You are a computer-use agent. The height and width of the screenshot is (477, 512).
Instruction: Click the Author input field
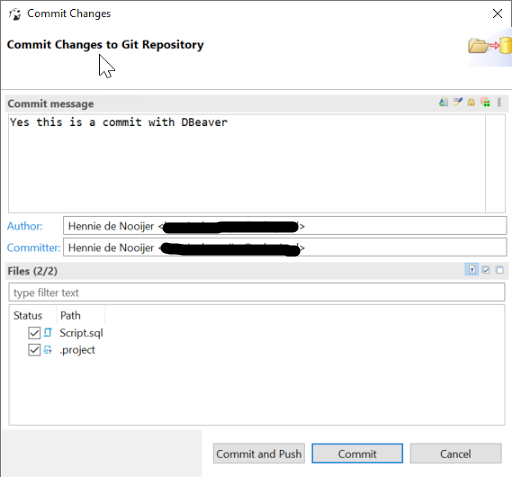coord(285,226)
